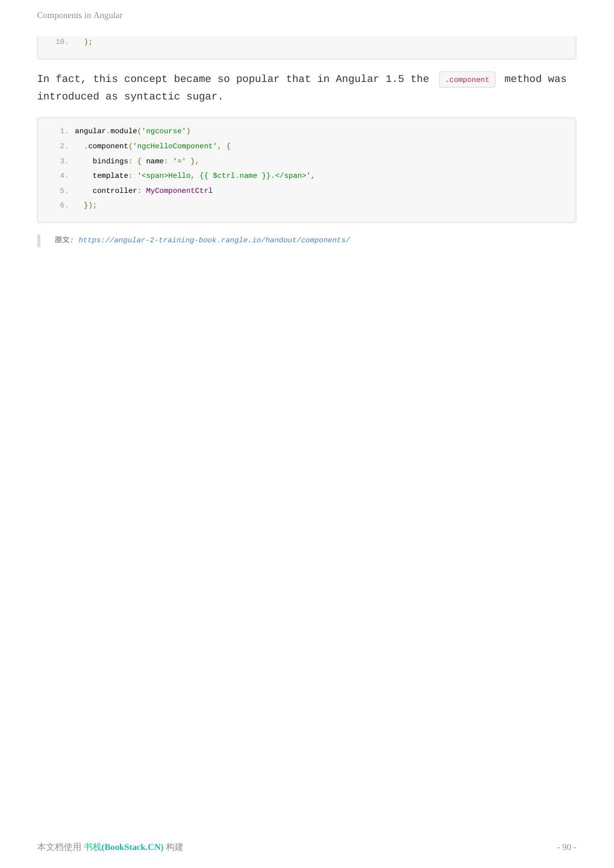The image size is (614, 868).
Task: Click the inline .component code badge
Action: 467,80
